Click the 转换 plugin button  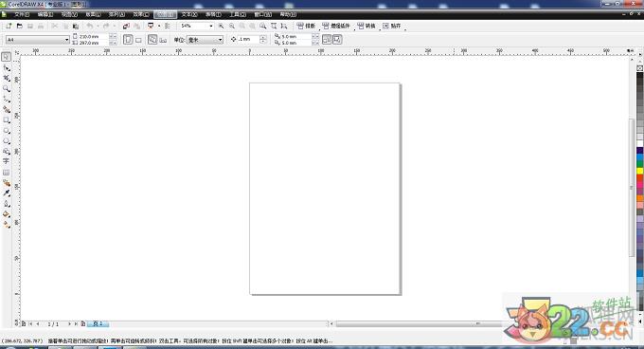point(367,26)
